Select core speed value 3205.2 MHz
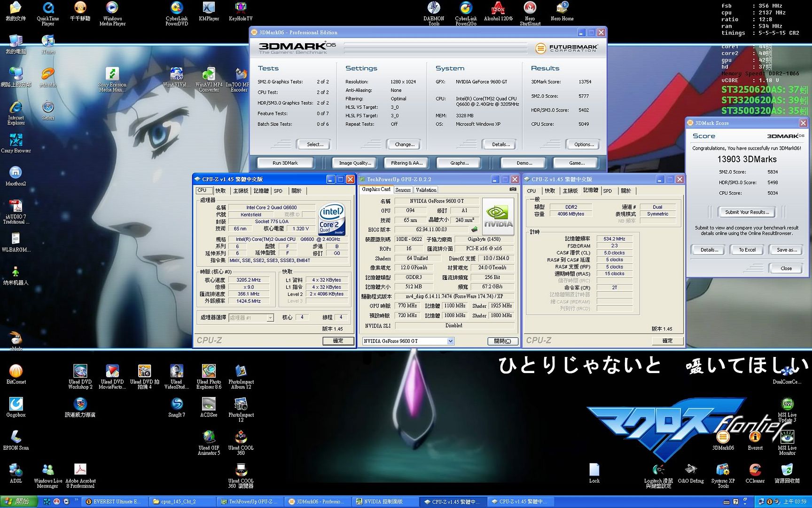This screenshot has height=508, width=812. coord(249,279)
